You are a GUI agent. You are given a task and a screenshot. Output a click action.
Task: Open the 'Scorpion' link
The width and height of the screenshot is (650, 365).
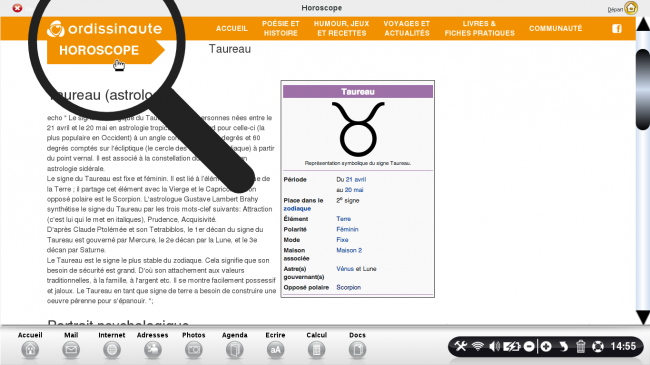pyautogui.click(x=348, y=287)
